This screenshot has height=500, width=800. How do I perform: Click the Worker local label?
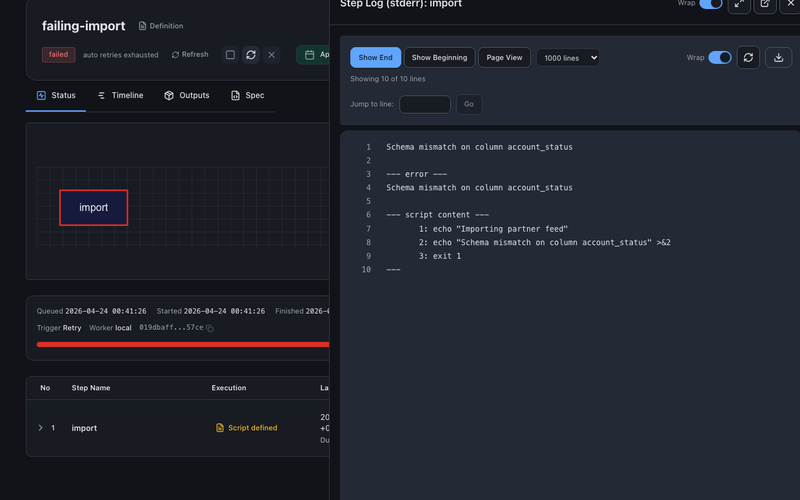tap(110, 328)
